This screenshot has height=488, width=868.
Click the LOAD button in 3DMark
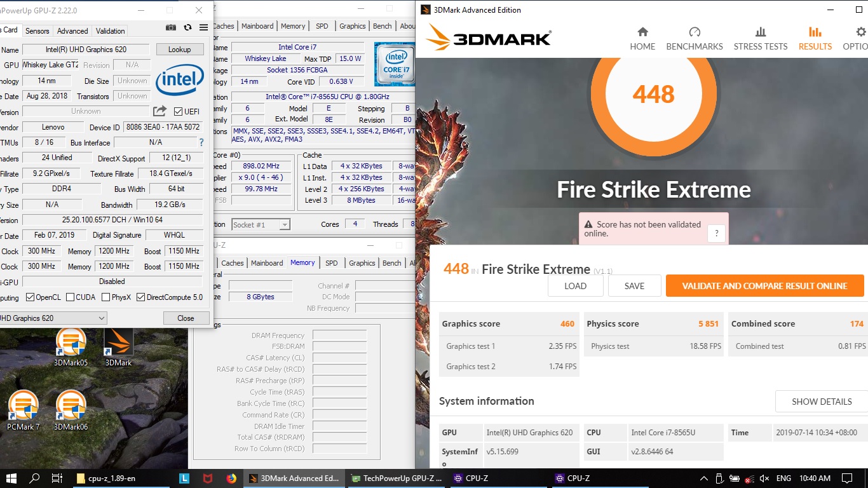tap(575, 286)
